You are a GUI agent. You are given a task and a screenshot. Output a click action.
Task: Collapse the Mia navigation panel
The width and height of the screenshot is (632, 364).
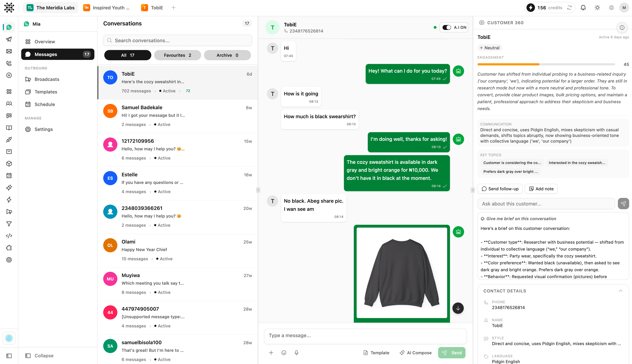click(40, 356)
